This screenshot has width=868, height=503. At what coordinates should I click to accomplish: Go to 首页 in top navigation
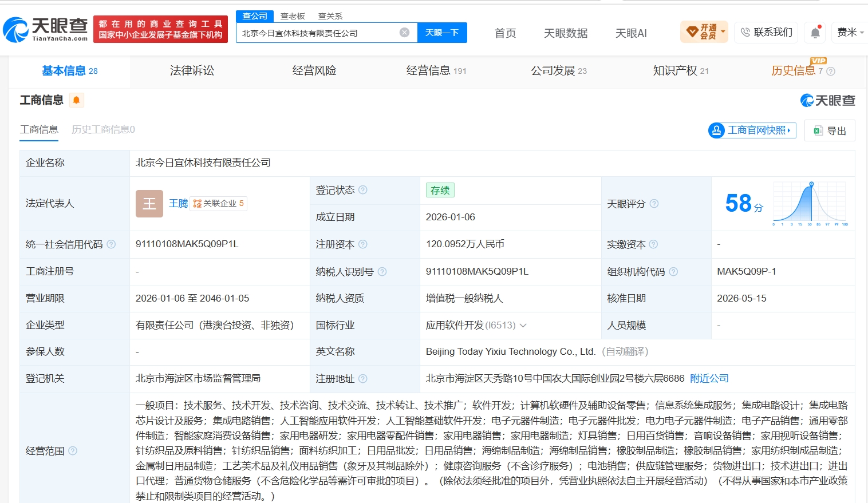tap(506, 33)
